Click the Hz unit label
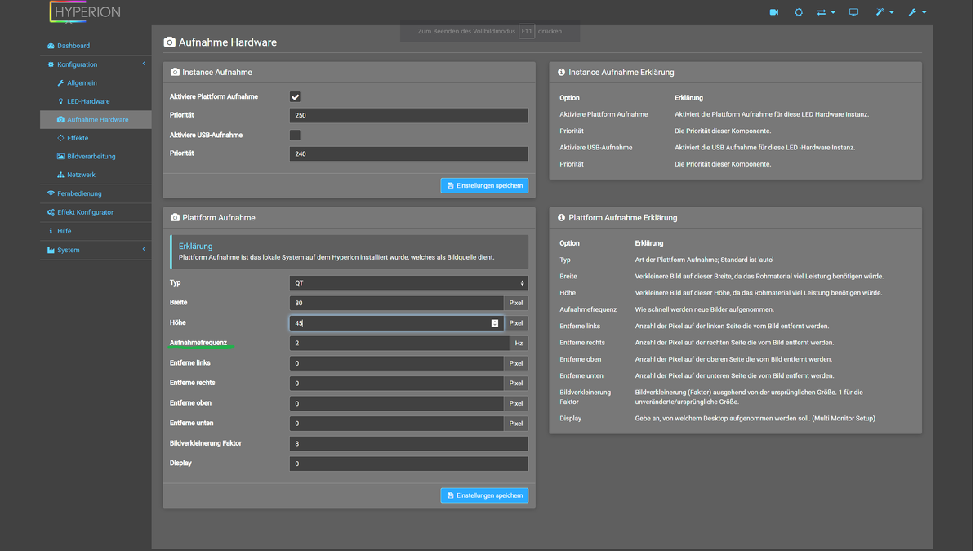The width and height of the screenshot is (980, 551). tap(519, 343)
